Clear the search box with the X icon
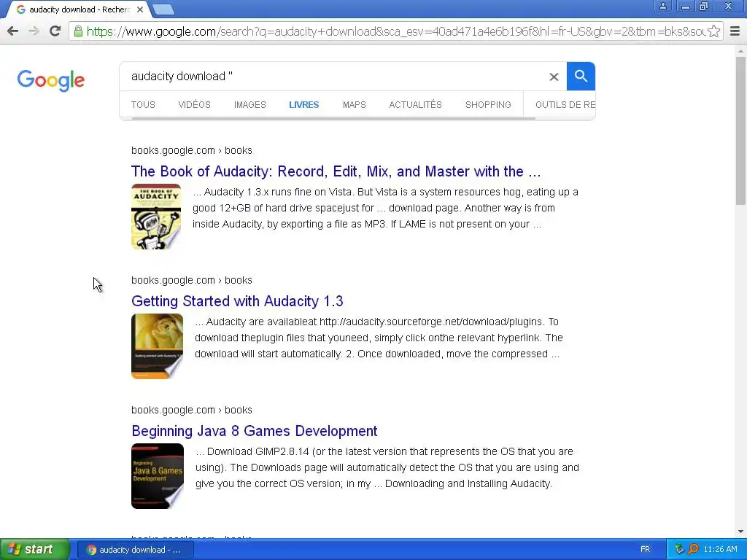 point(554,77)
